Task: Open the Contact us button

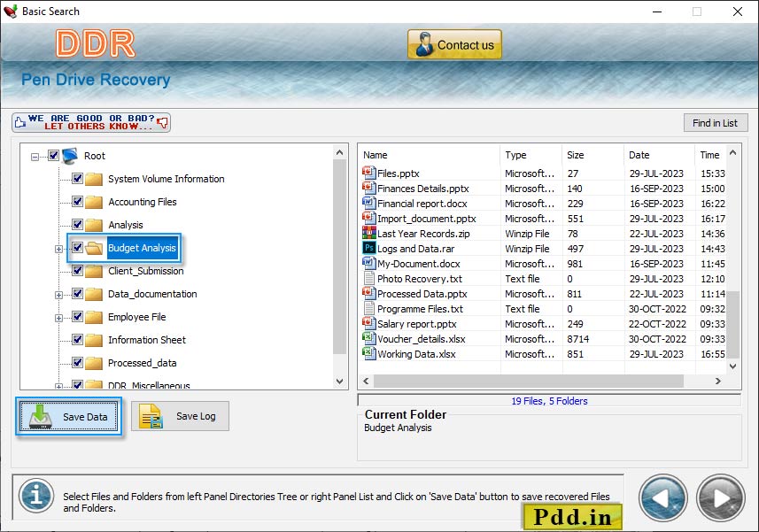Action: pyautogui.click(x=454, y=44)
